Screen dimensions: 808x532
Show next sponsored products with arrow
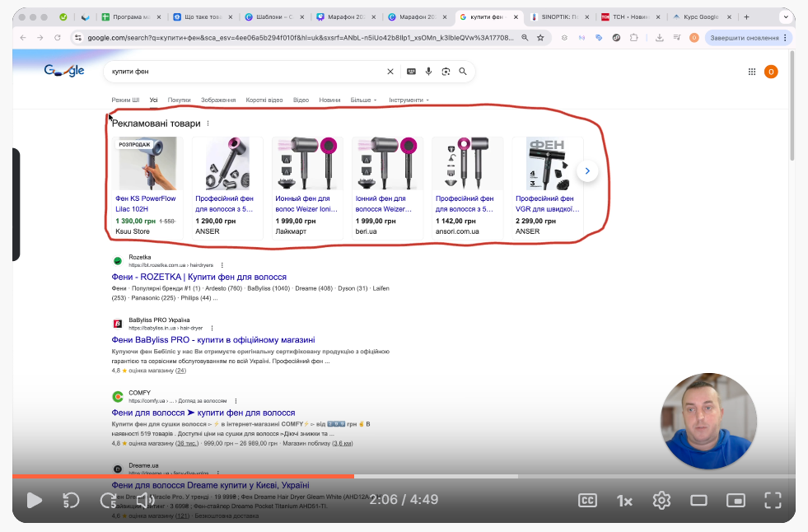coord(587,171)
